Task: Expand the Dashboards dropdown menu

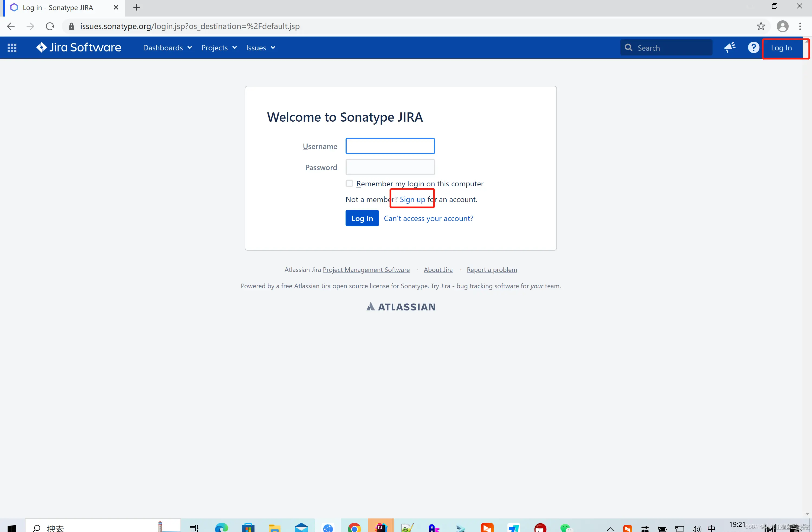Action: coord(167,48)
